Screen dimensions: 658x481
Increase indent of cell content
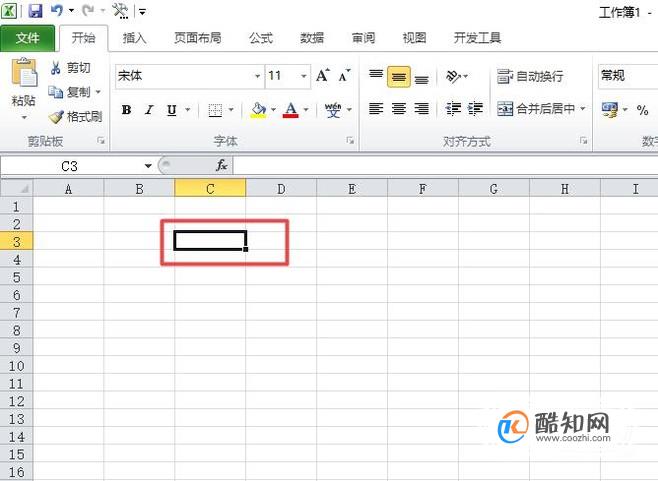tap(475, 109)
